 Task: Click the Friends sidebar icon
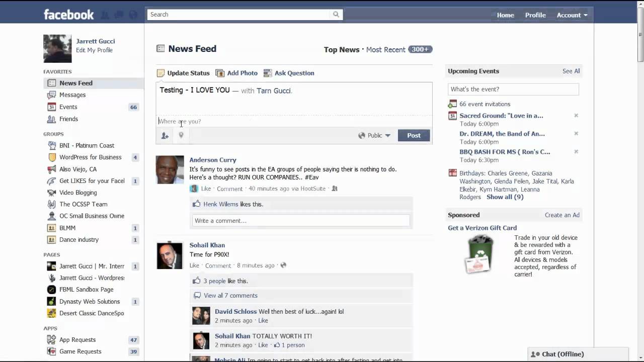click(51, 119)
